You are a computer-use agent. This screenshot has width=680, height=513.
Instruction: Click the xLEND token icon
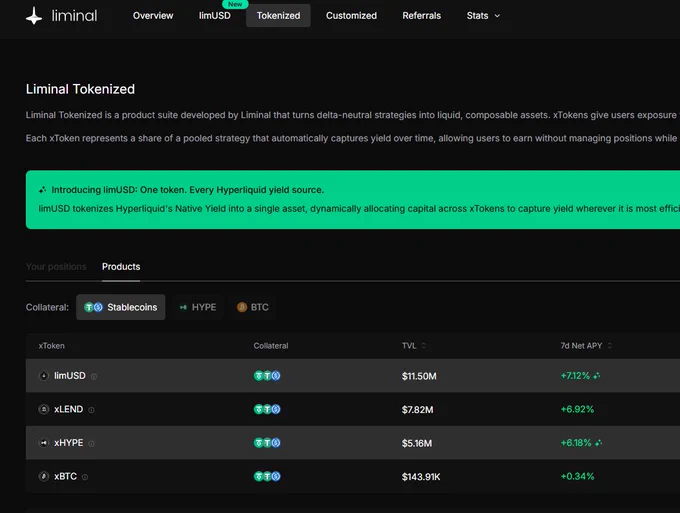point(43,409)
